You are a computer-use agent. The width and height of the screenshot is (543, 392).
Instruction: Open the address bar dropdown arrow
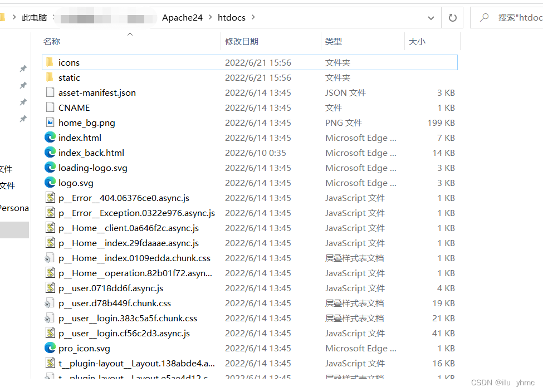[x=431, y=17]
